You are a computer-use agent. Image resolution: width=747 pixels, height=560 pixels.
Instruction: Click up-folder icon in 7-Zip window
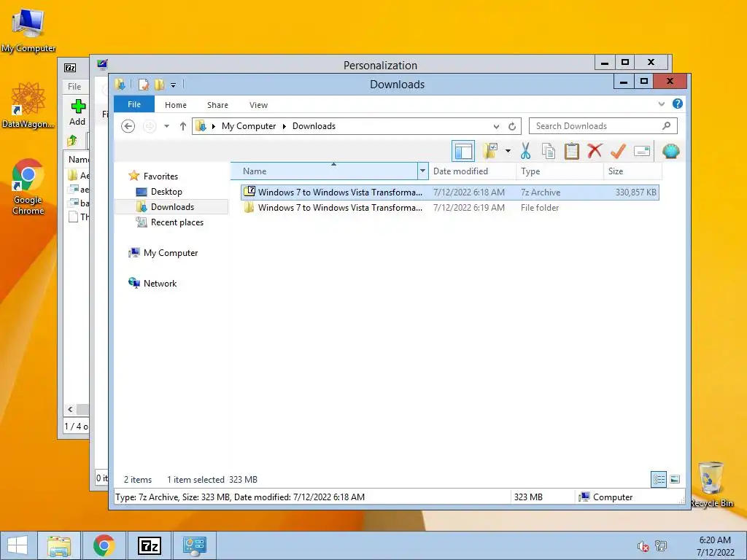point(72,141)
